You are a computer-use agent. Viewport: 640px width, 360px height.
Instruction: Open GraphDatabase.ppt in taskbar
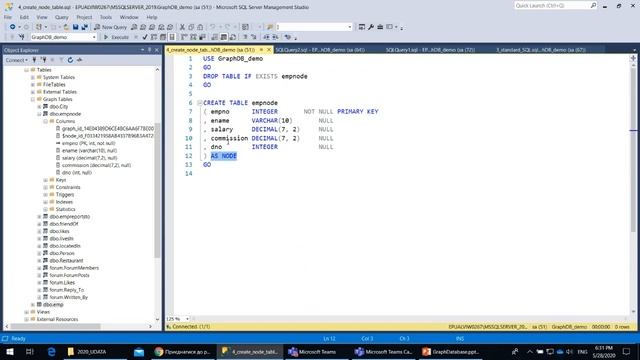[450, 351]
